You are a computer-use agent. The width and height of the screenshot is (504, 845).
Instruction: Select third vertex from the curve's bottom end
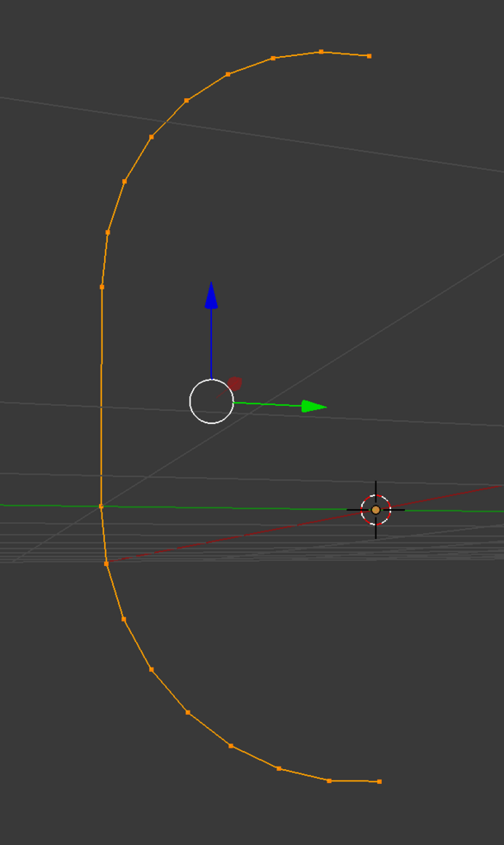[x=278, y=768]
